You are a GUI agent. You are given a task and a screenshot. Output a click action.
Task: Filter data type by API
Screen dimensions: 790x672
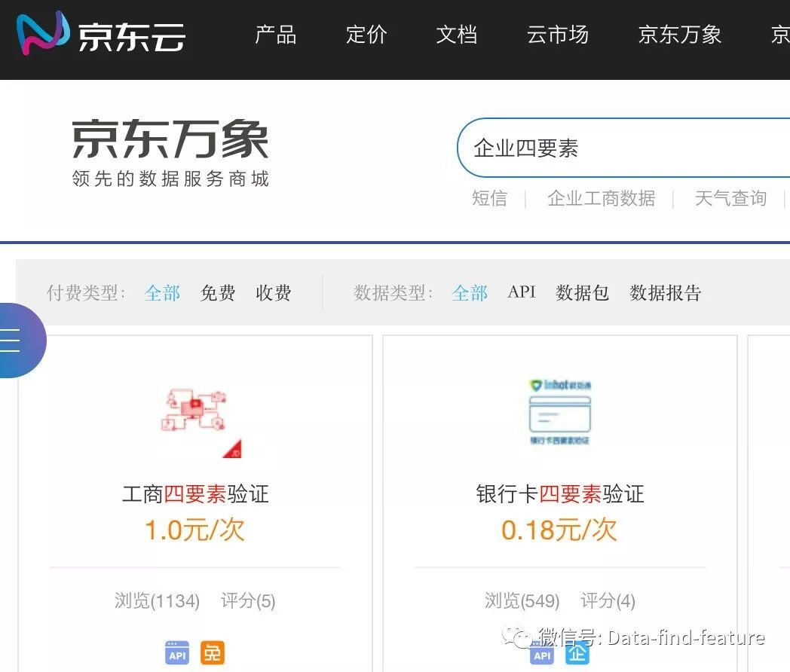pos(522,292)
